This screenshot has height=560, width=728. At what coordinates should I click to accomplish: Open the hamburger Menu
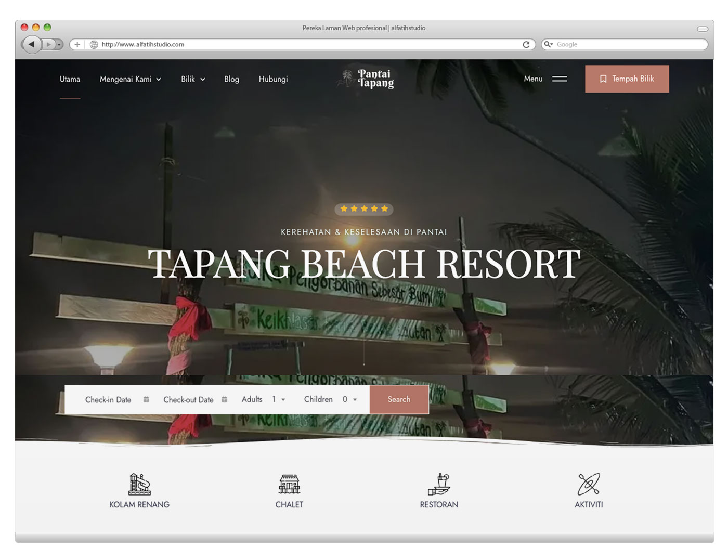click(560, 79)
